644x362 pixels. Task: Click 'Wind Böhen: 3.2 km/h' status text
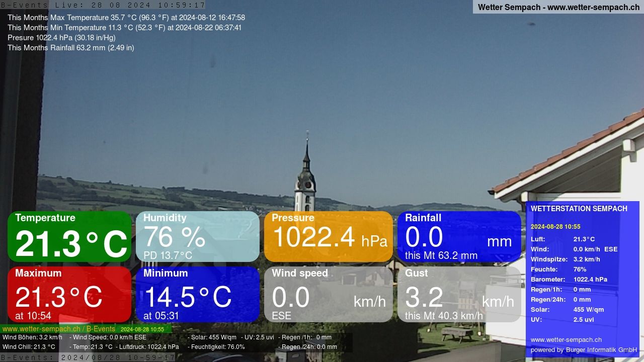point(32,337)
